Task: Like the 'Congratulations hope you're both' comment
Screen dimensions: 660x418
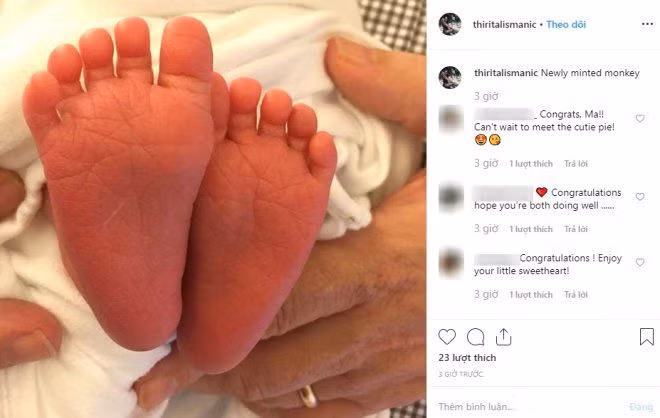Action: pos(640,197)
